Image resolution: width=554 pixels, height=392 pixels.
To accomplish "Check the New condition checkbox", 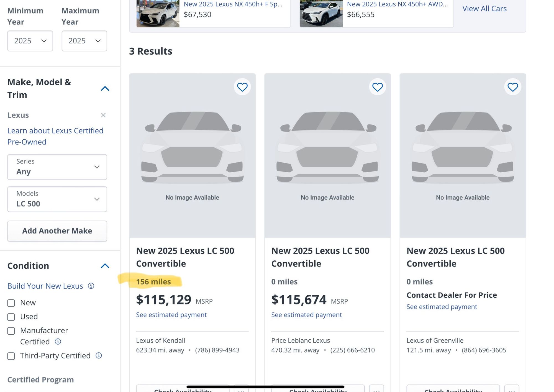I will [11, 303].
